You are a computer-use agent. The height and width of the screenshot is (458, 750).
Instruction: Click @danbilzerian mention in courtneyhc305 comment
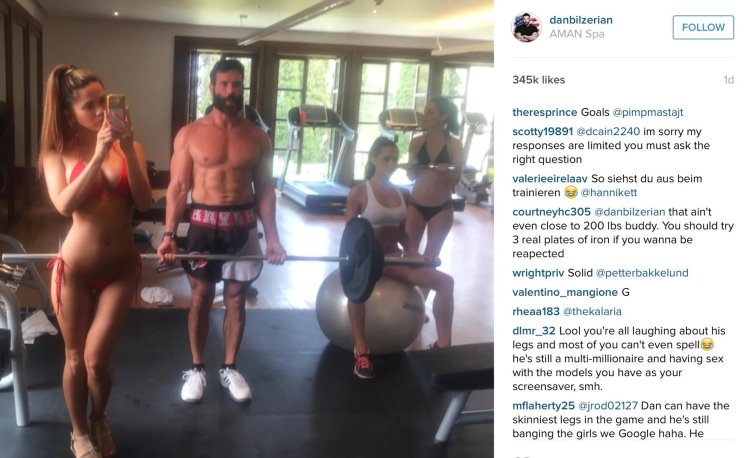629,212
